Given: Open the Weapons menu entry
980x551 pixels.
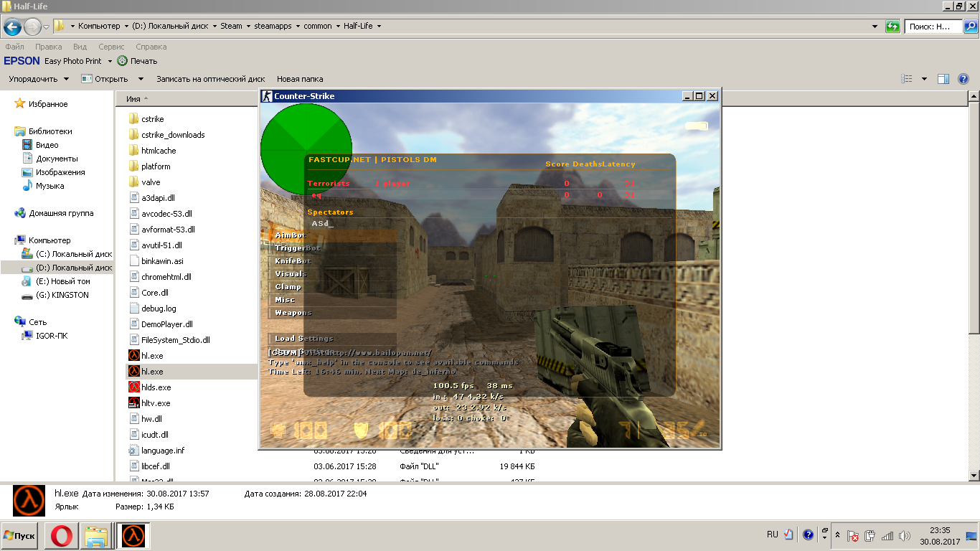Looking at the screenshot, I should click(x=333, y=313).
